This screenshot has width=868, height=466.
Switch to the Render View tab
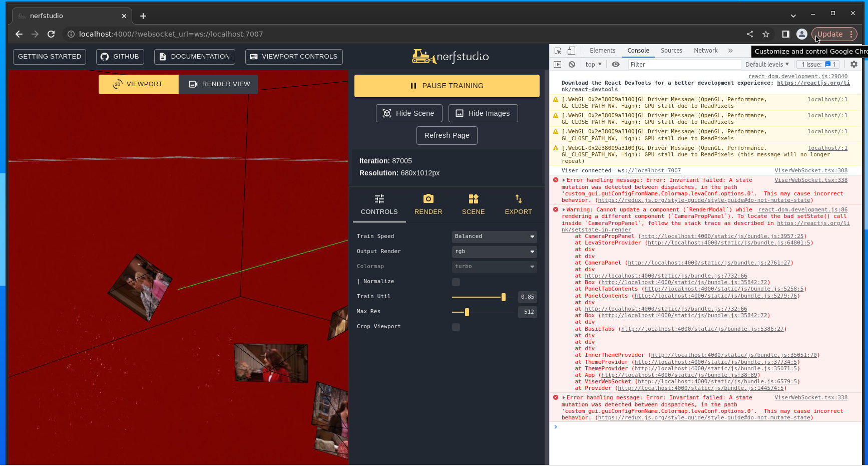point(219,84)
